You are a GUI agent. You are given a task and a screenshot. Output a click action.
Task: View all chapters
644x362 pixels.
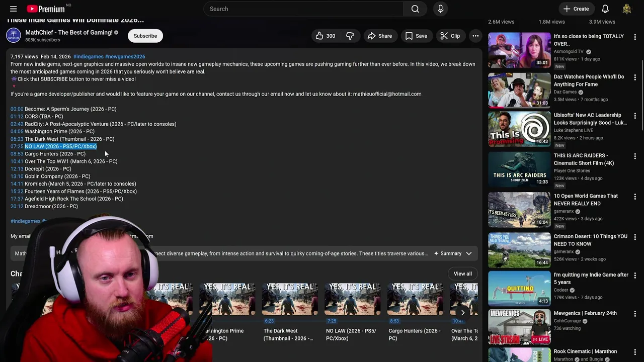click(x=462, y=274)
